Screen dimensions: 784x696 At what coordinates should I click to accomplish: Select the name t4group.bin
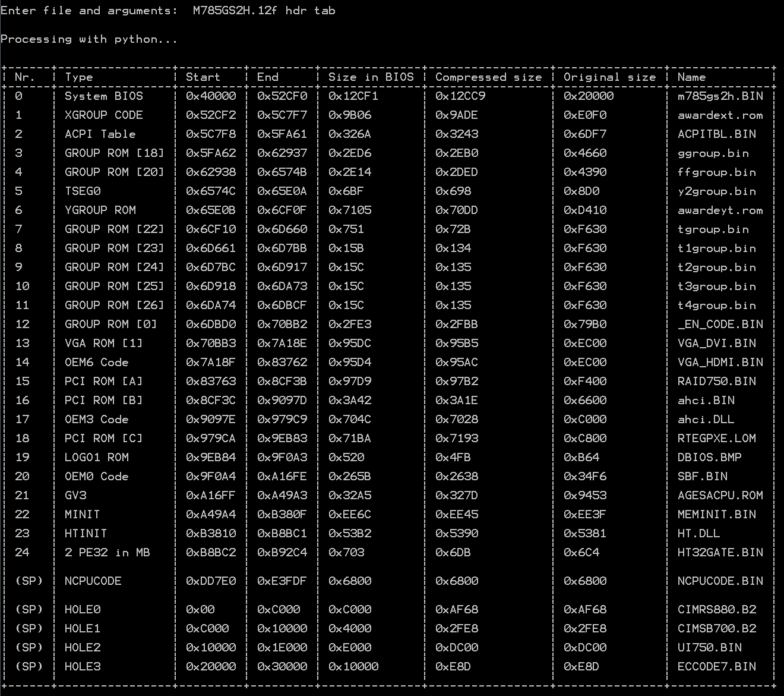point(716,305)
